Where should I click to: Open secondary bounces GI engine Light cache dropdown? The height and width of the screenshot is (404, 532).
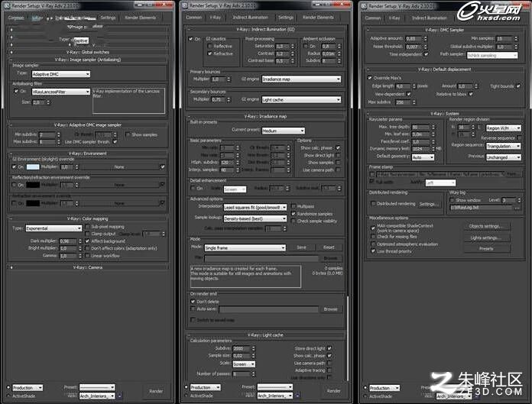pyautogui.click(x=301, y=99)
